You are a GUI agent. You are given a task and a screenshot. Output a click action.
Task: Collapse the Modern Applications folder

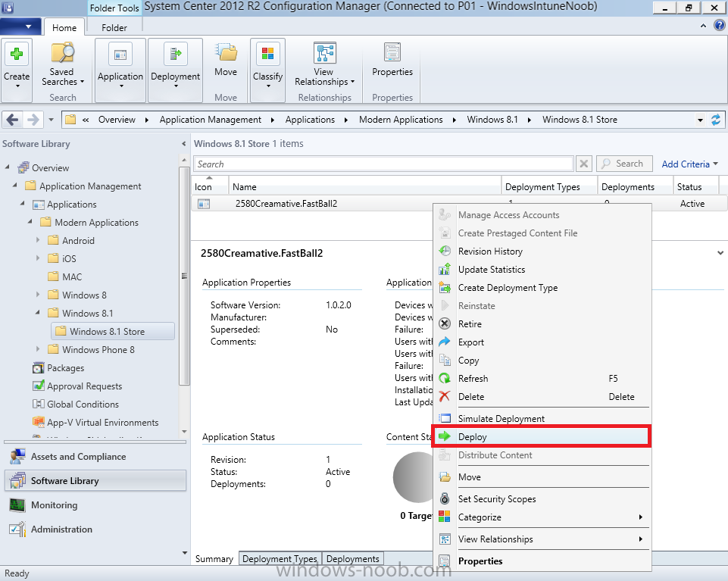(x=30, y=221)
